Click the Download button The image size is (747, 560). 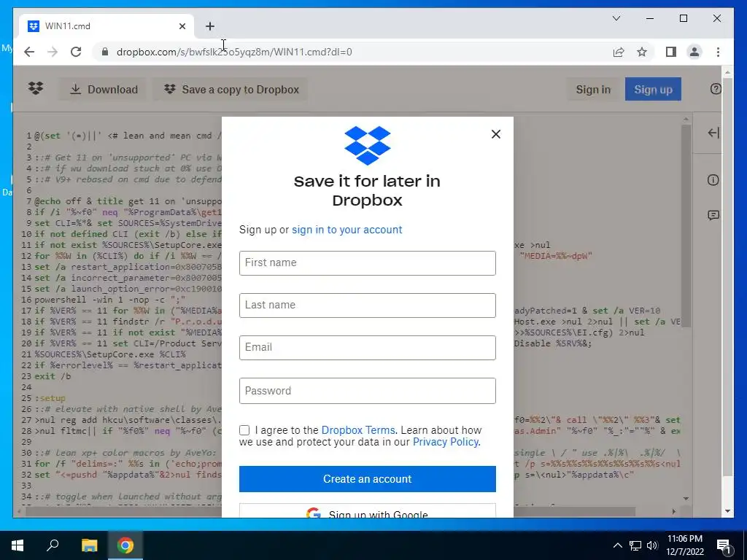tap(104, 90)
